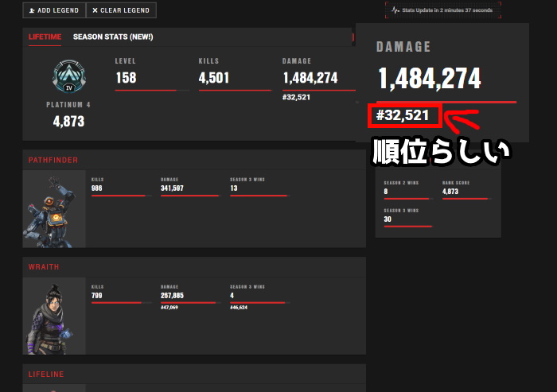Click the Pathfinder Kills progress bar

(121, 196)
